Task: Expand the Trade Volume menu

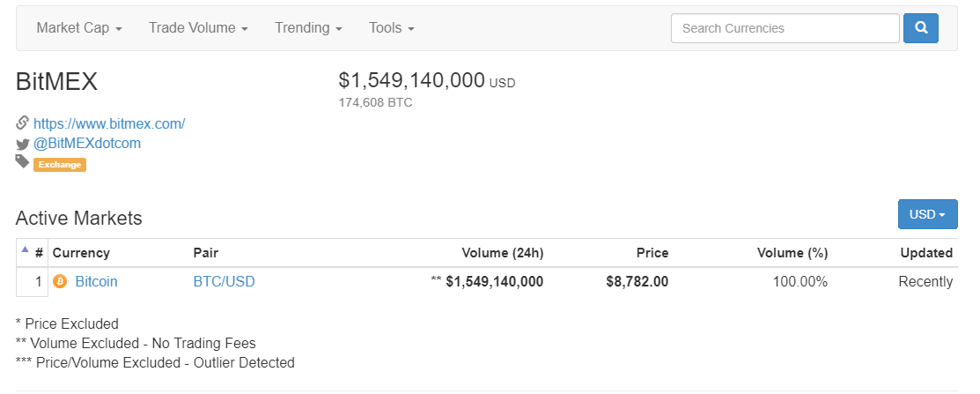Action: tap(199, 28)
